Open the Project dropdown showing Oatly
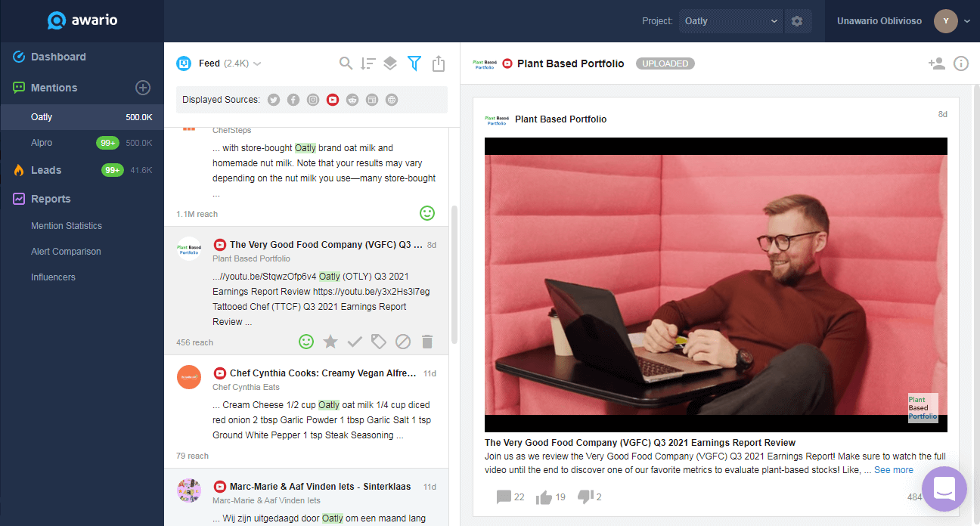980x526 pixels. [x=731, y=21]
